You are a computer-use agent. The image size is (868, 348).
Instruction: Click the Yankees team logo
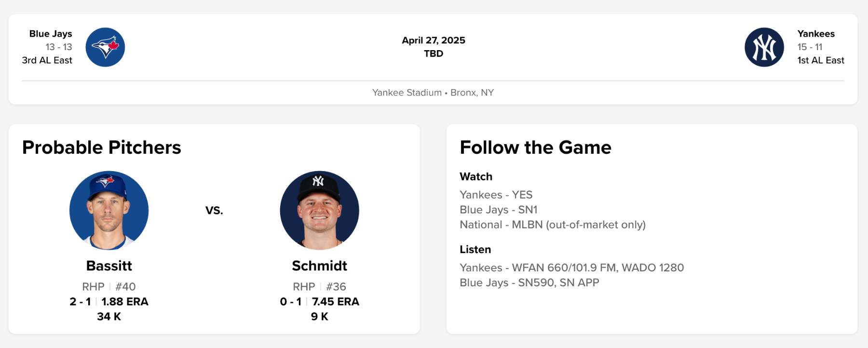click(764, 47)
